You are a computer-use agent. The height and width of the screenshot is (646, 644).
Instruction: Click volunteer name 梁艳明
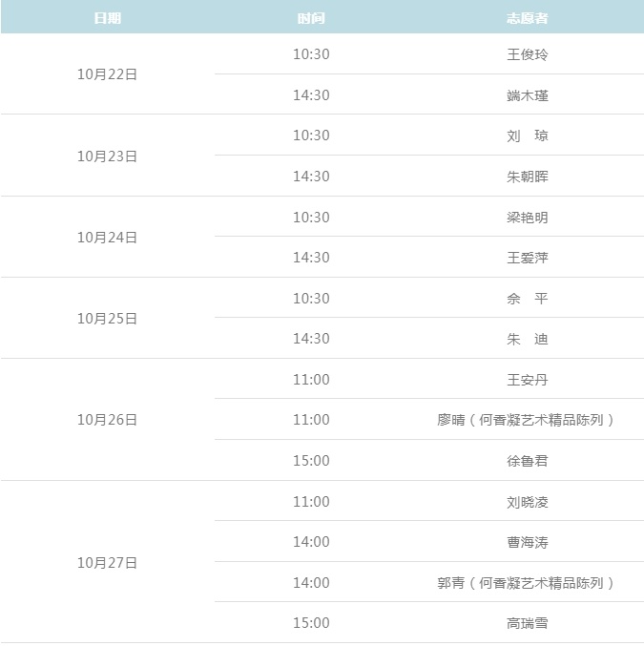[x=527, y=218]
